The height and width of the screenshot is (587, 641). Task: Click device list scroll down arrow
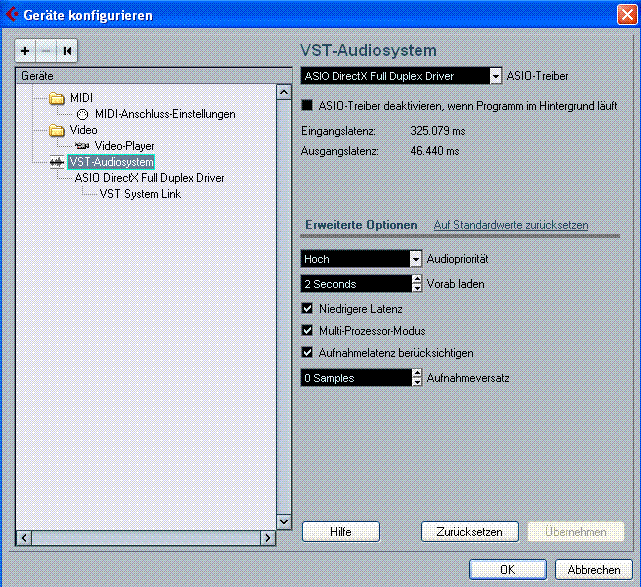click(x=284, y=522)
